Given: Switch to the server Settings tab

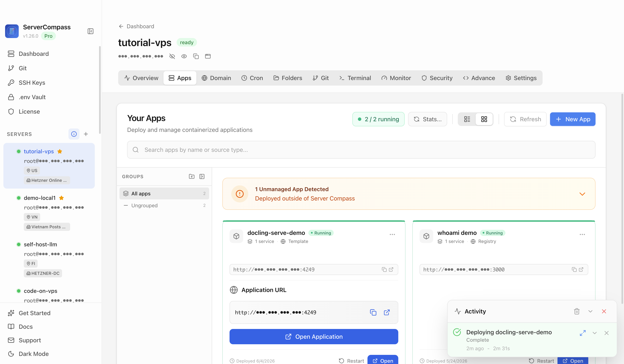Looking at the screenshot, I should (521, 78).
